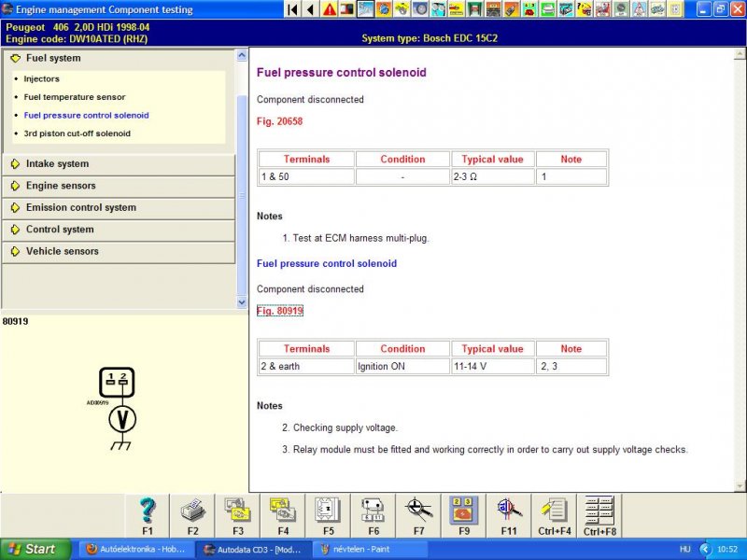Open the F7 magnifier component location icon
The width and height of the screenshot is (747, 560).
(418, 516)
